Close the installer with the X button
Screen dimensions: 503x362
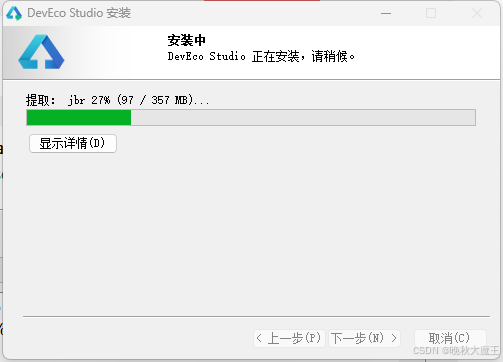coord(477,13)
